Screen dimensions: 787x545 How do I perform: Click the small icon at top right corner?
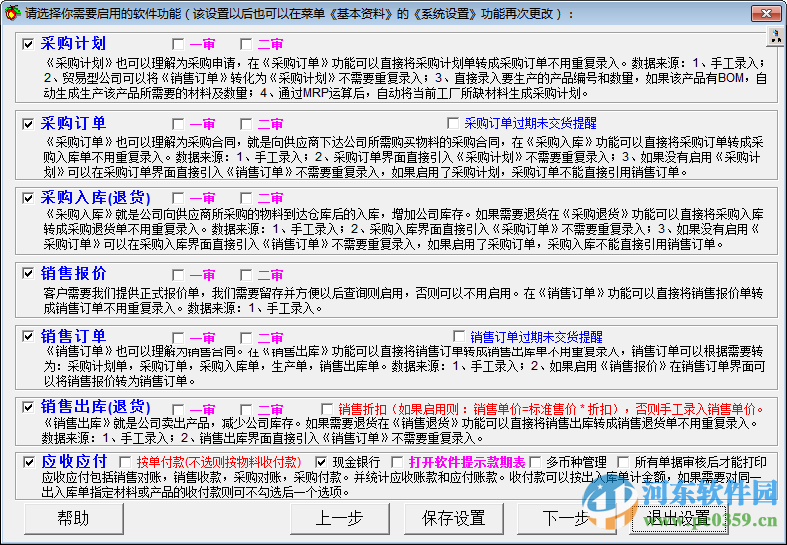(x=776, y=36)
